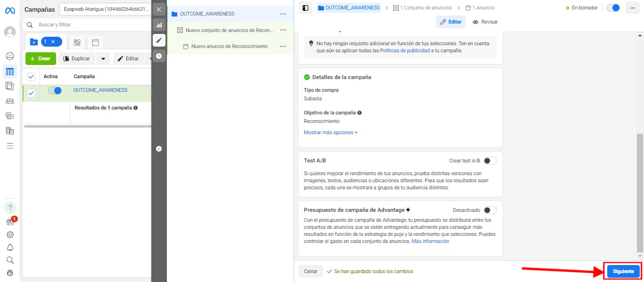Click the sidebar magnifier search icon
This screenshot has width=644, height=282.
click(x=10, y=260)
